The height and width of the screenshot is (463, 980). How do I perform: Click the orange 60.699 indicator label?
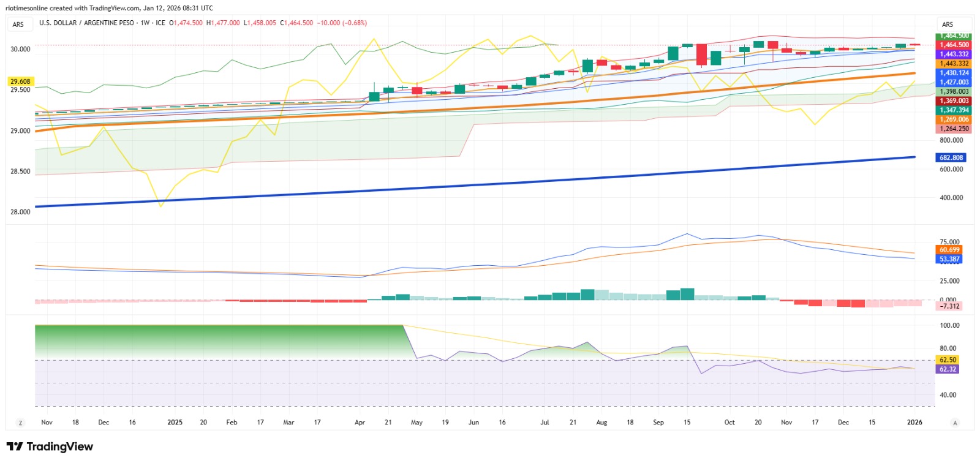pyautogui.click(x=949, y=249)
